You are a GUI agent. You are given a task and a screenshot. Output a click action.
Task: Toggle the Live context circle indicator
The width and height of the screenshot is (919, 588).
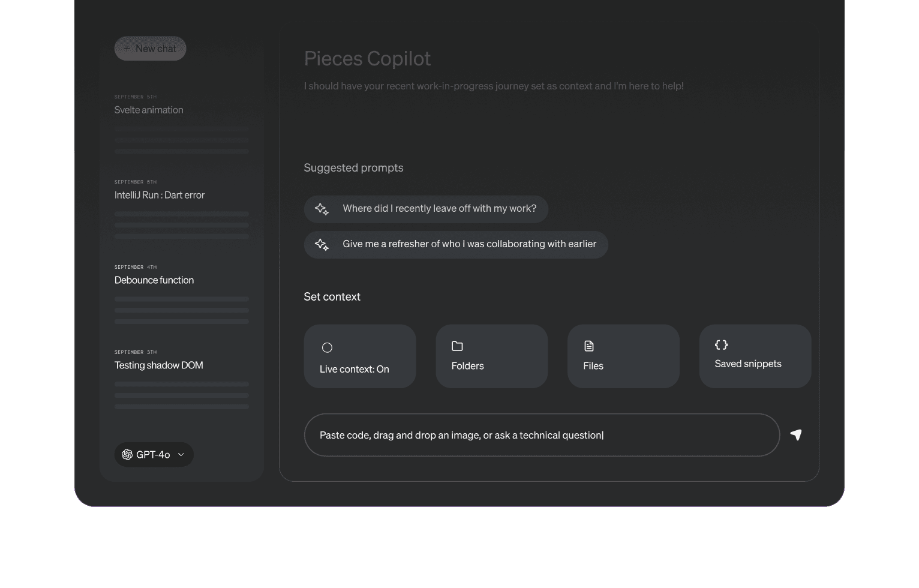(327, 347)
